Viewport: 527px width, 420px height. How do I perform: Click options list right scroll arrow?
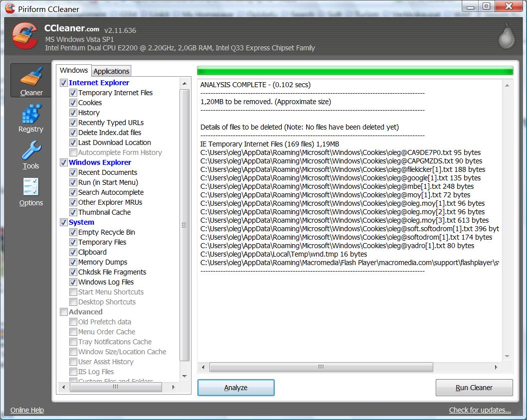pyautogui.click(x=174, y=387)
